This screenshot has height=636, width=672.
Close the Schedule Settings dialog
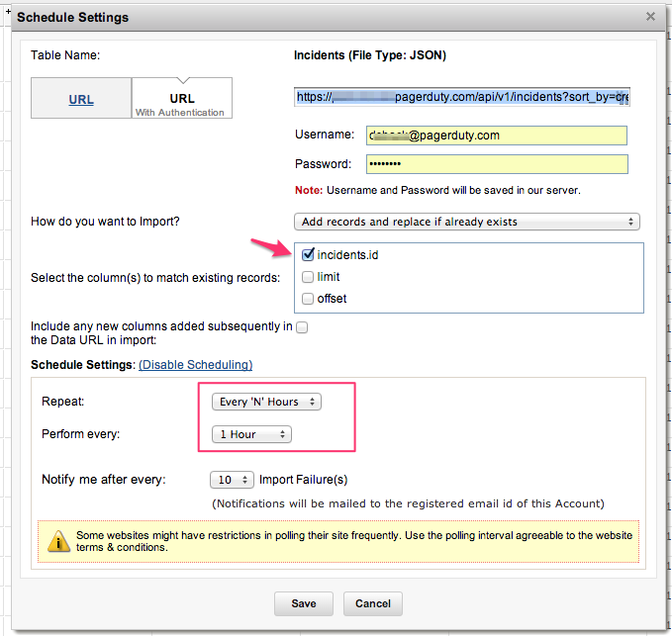click(649, 17)
